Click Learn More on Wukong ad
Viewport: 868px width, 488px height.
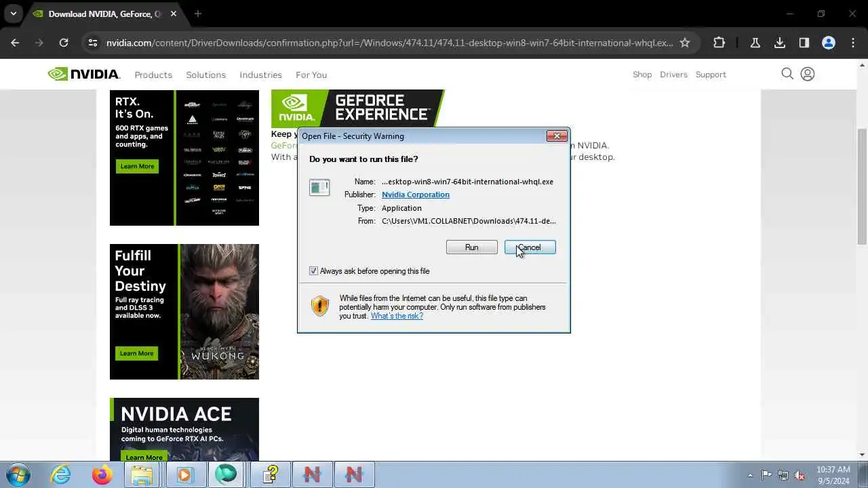137,353
